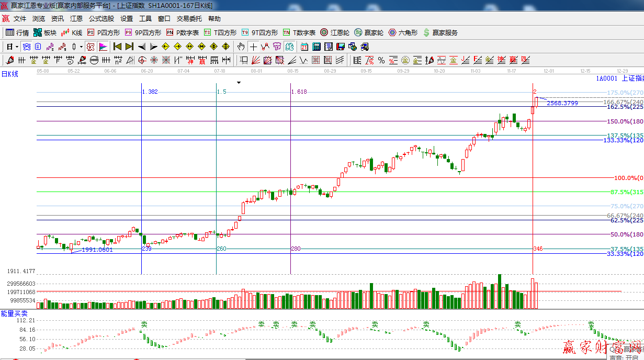644x360 pixels.
Task: Click the small black triangle above chart
Action: click(x=239, y=82)
